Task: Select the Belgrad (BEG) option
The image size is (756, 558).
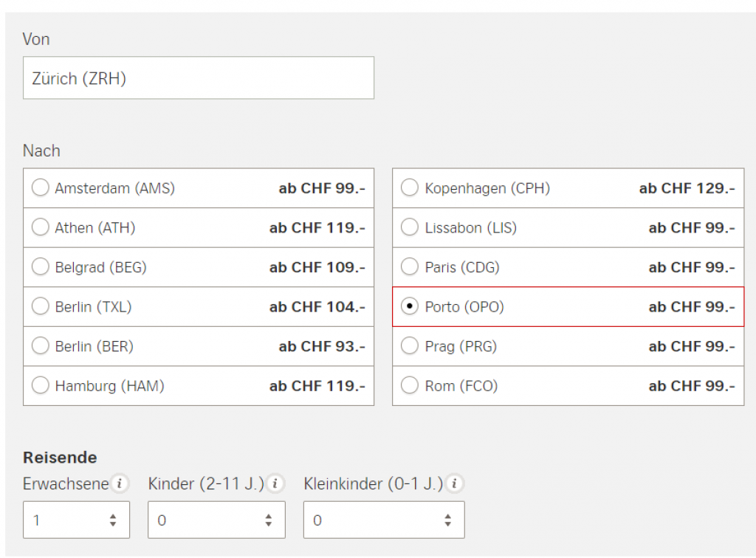Action: coord(40,267)
